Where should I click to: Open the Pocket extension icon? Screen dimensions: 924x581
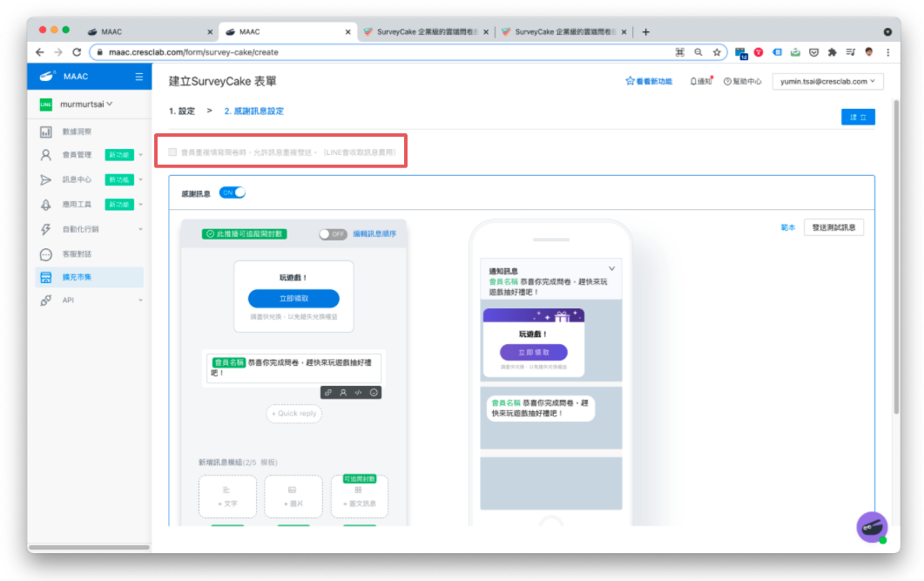(813, 52)
